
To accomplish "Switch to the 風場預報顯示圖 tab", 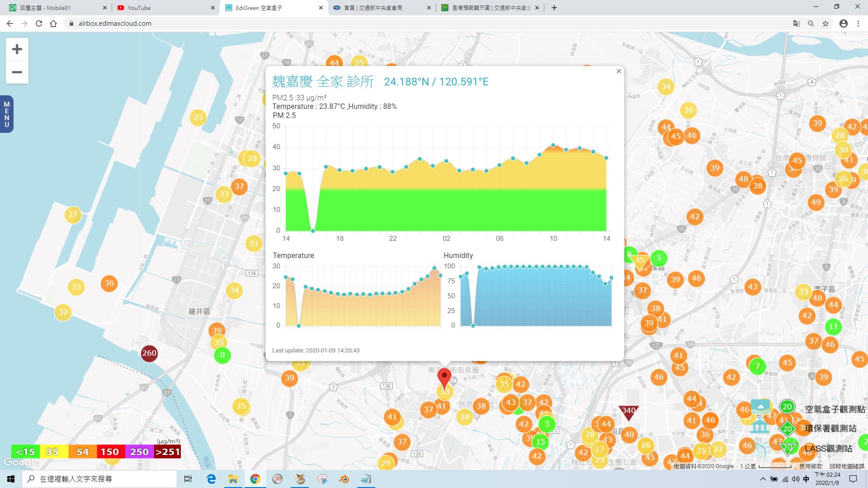I will pyautogui.click(x=491, y=8).
